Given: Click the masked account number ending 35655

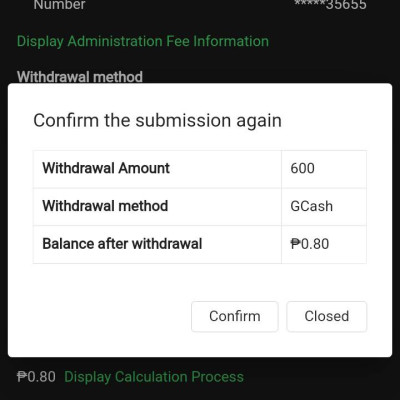Looking at the screenshot, I should 330,5.
